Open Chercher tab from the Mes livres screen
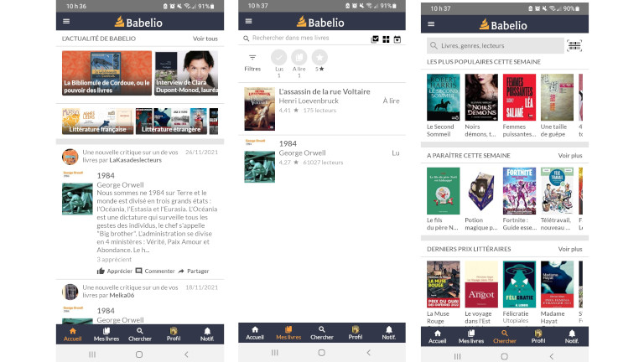 click(x=322, y=333)
